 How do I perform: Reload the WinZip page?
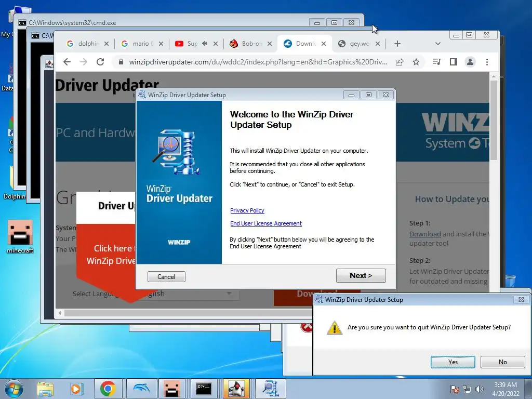point(100,62)
